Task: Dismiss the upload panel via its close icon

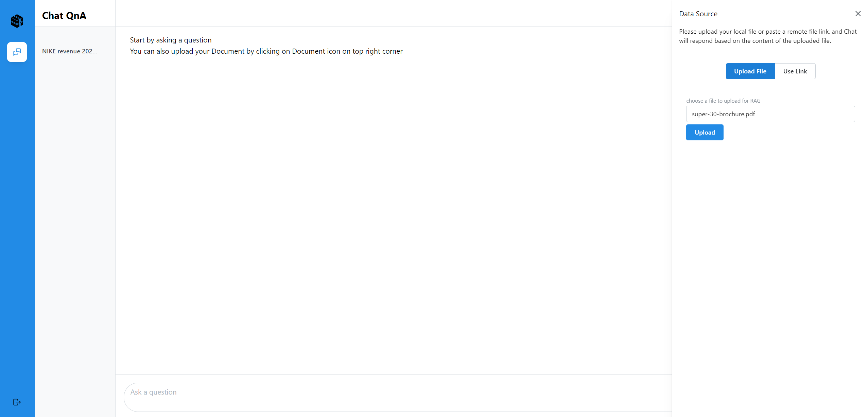Action: (x=858, y=14)
